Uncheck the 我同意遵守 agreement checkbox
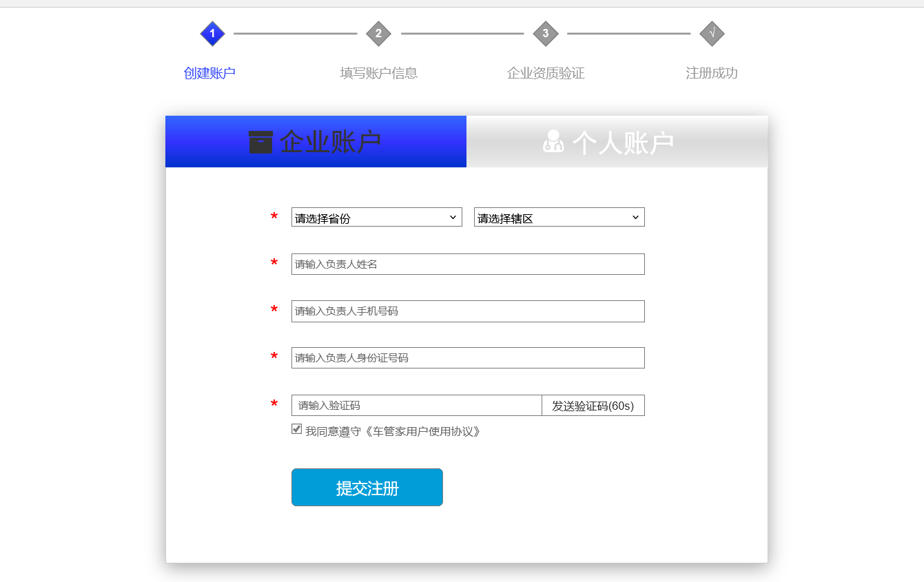924x582 pixels. coord(296,429)
